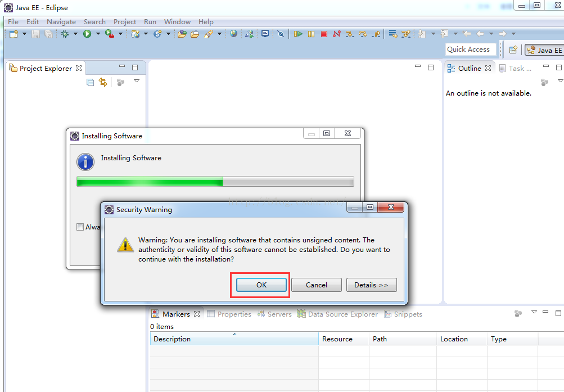The height and width of the screenshot is (392, 564).
Task: Open the Run dropdown arrow
Action: click(98, 34)
